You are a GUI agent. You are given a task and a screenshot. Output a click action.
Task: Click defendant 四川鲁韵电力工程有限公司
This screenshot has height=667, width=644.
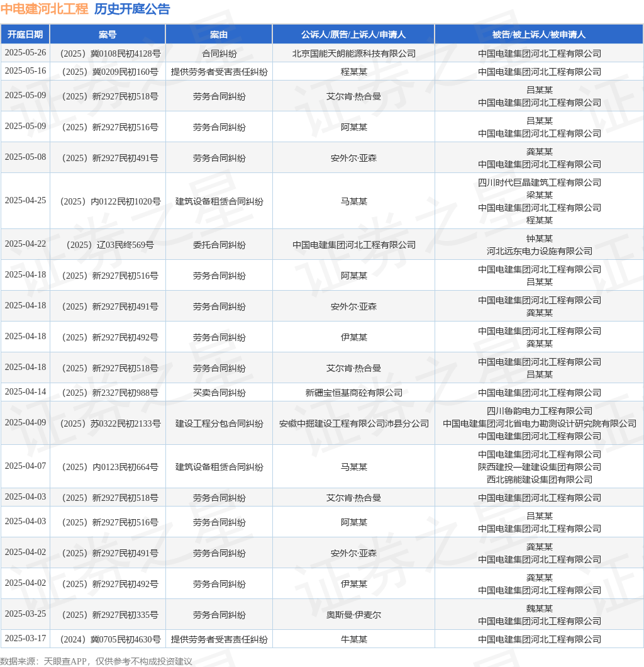tap(540, 411)
